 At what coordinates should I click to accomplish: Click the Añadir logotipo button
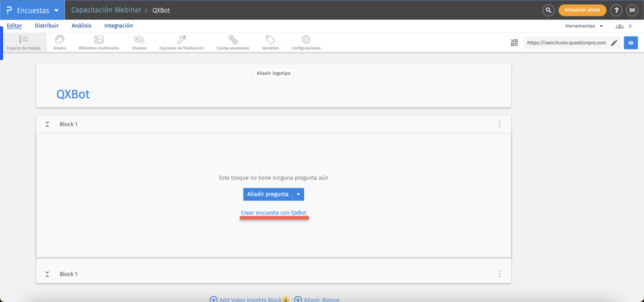tap(274, 73)
